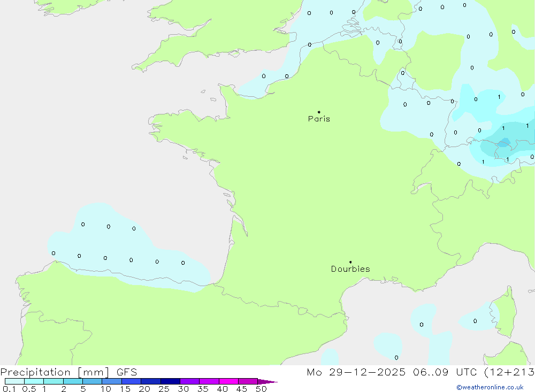This screenshot has height=392, width=535.
Task: Select the Dourbies location dot marker
Action: pos(350,262)
